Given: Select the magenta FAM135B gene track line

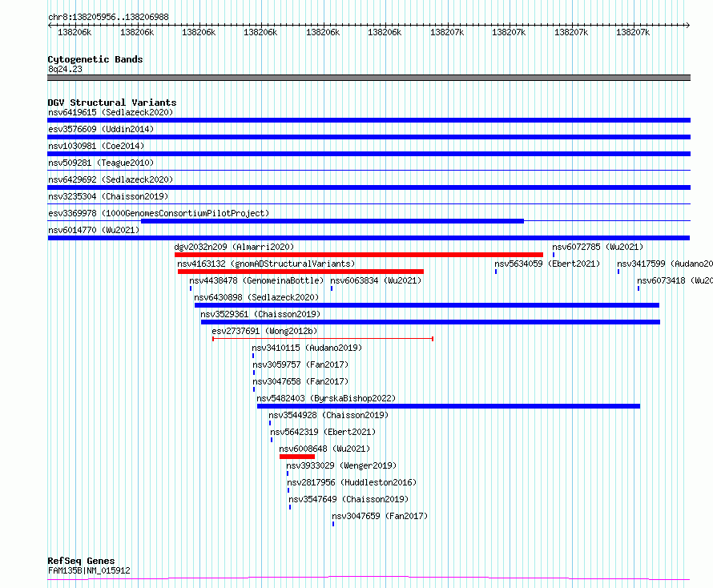Looking at the screenshot, I should tap(369, 578).
